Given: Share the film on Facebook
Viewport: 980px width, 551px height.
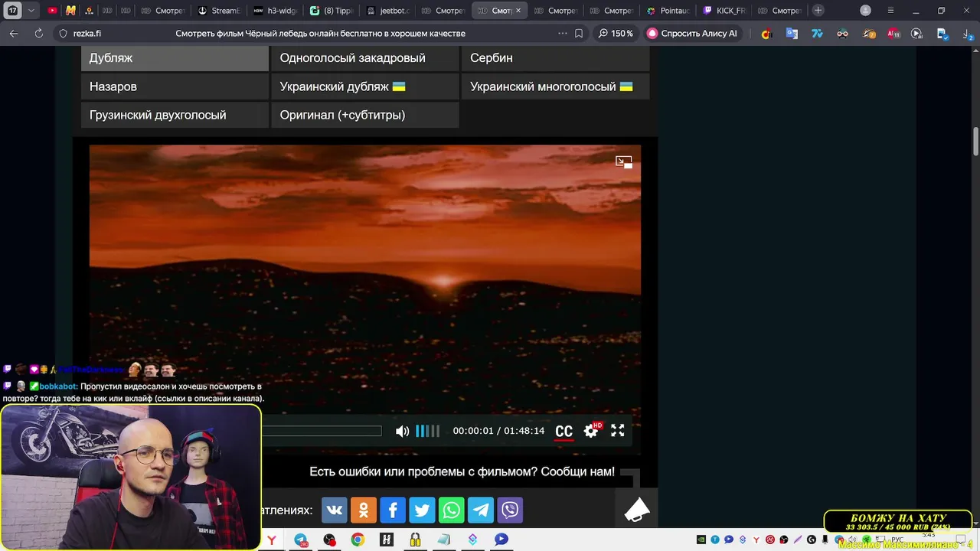Looking at the screenshot, I should click(x=393, y=510).
